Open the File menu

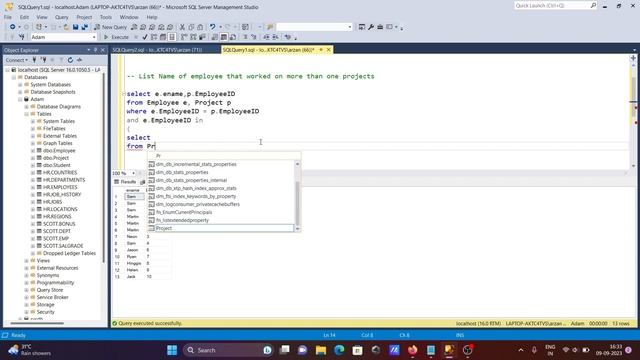8,17
